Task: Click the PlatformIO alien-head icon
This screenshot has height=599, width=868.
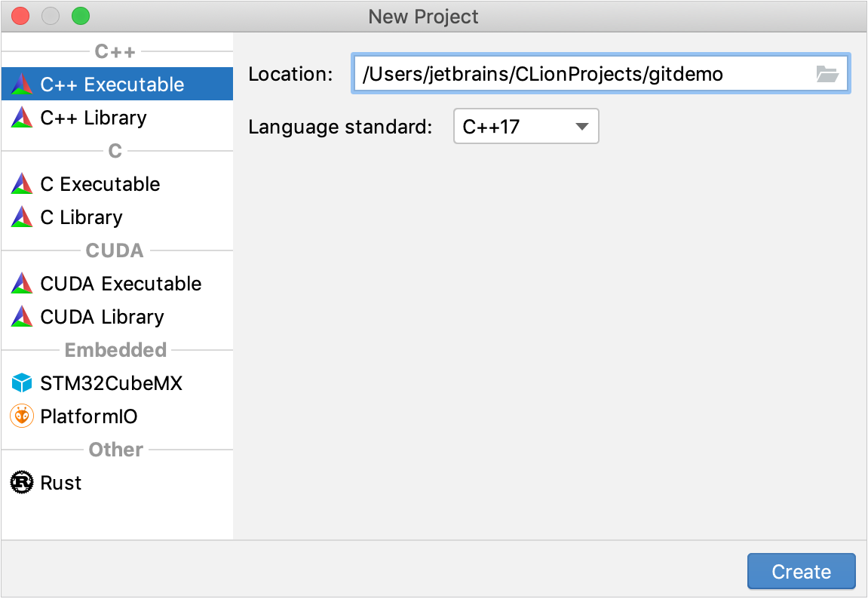Action: pyautogui.click(x=22, y=416)
